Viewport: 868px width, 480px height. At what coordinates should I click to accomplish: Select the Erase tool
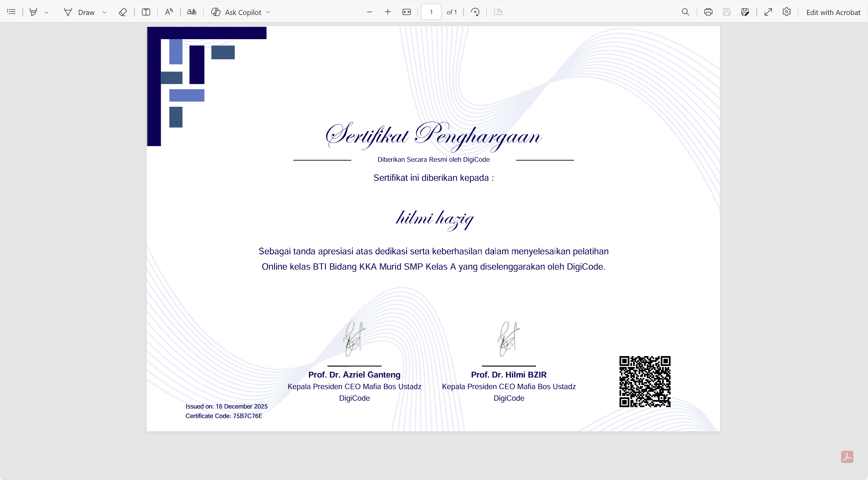tap(123, 12)
